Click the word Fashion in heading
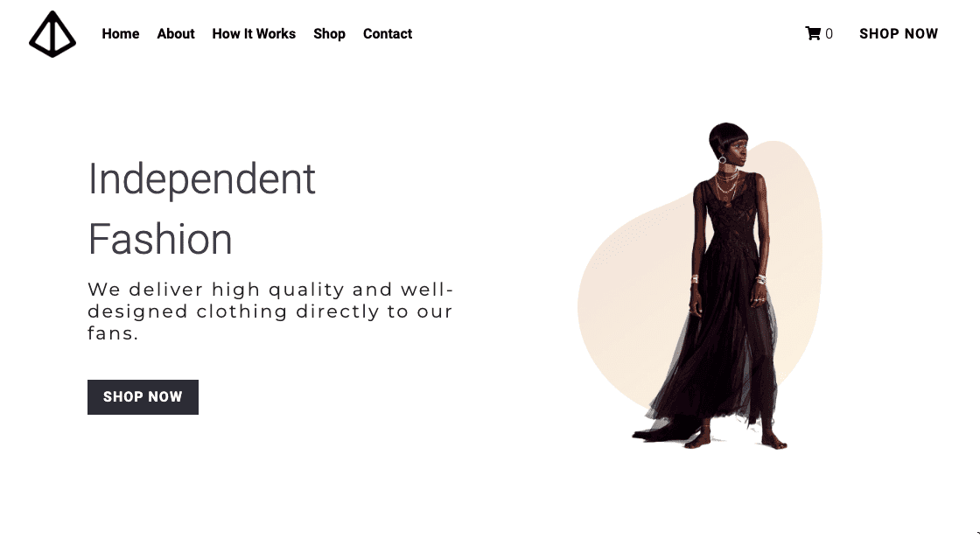980x539 pixels. [160, 240]
